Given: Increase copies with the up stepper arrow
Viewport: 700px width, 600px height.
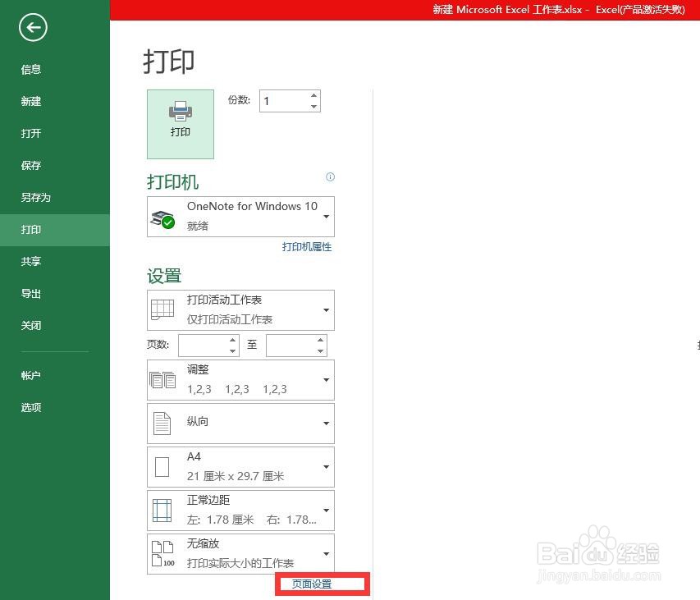Looking at the screenshot, I should click(x=313, y=94).
